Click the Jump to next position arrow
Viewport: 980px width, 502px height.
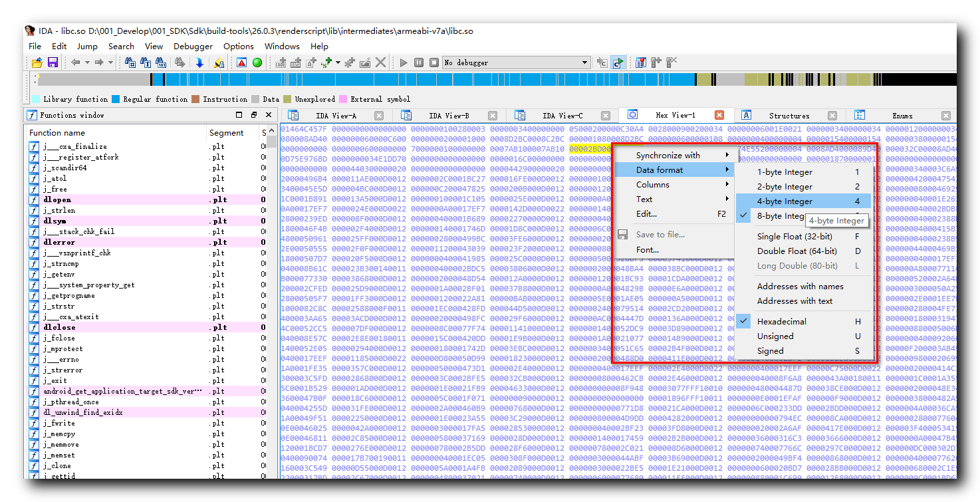click(100, 62)
